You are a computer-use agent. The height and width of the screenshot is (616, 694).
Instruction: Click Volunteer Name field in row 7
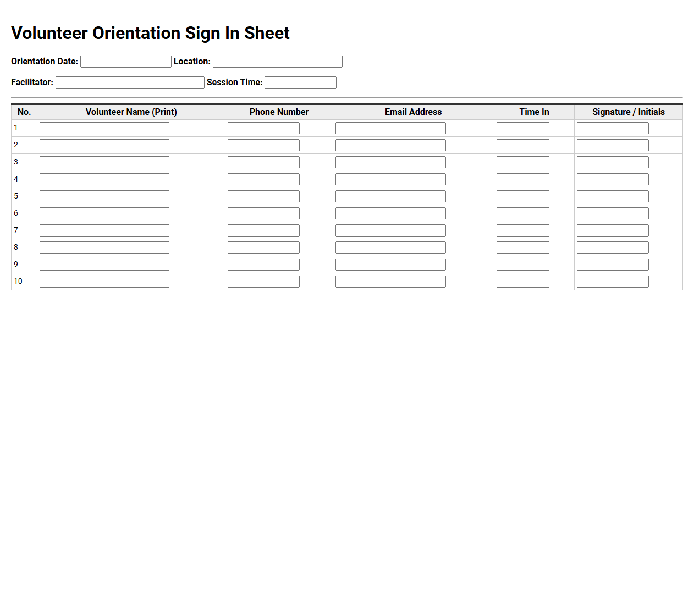[104, 230]
